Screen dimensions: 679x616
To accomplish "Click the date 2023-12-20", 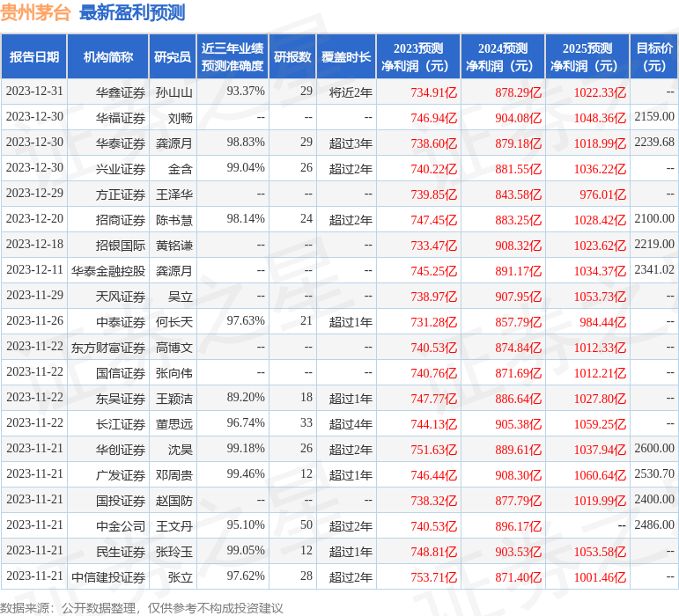I will (x=34, y=219).
